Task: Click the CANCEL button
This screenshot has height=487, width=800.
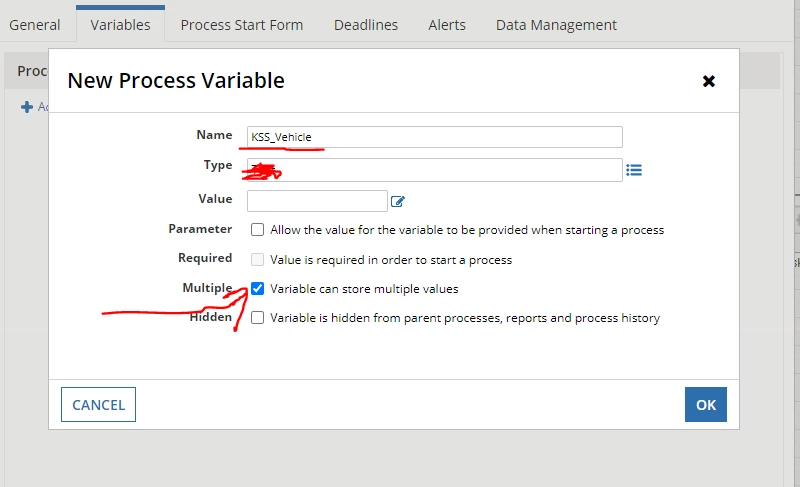Action: [98, 404]
